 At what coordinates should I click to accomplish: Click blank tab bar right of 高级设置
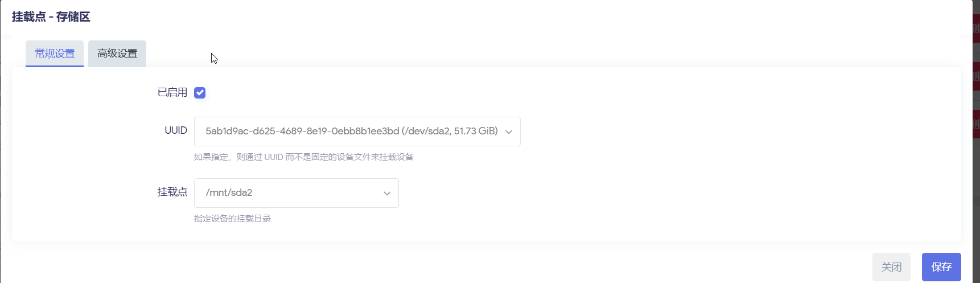coord(512,54)
